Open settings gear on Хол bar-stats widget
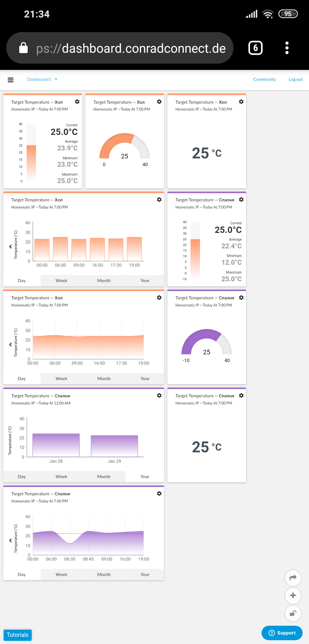The image size is (309, 644). pyautogui.click(x=77, y=102)
